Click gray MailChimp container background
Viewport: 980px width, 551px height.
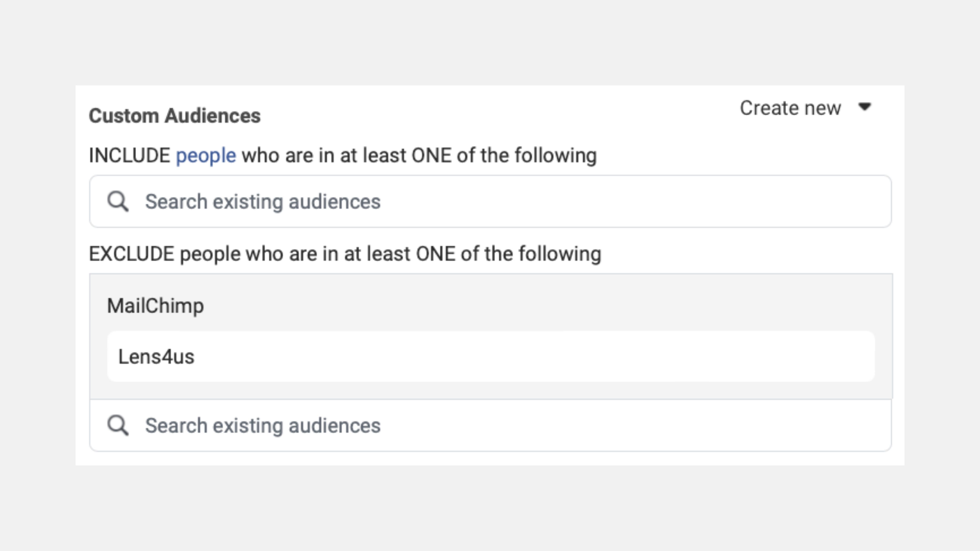533,300
